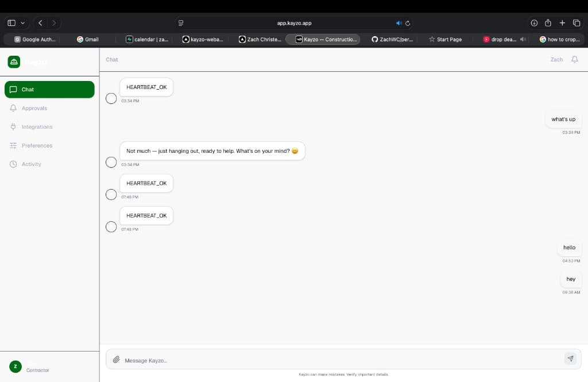Select the Chat section in the sidebar
Viewport: 588px width, 382px height.
[x=27, y=89]
